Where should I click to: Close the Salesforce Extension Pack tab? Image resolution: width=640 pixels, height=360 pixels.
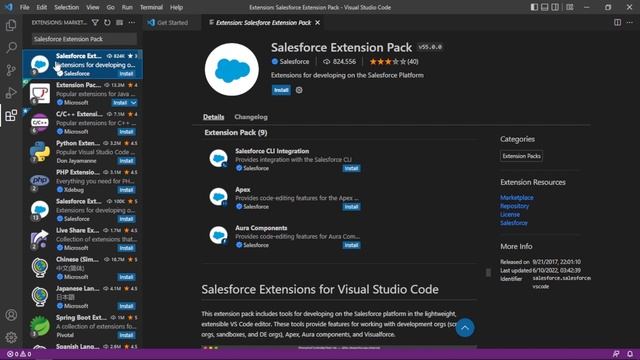coord(318,22)
